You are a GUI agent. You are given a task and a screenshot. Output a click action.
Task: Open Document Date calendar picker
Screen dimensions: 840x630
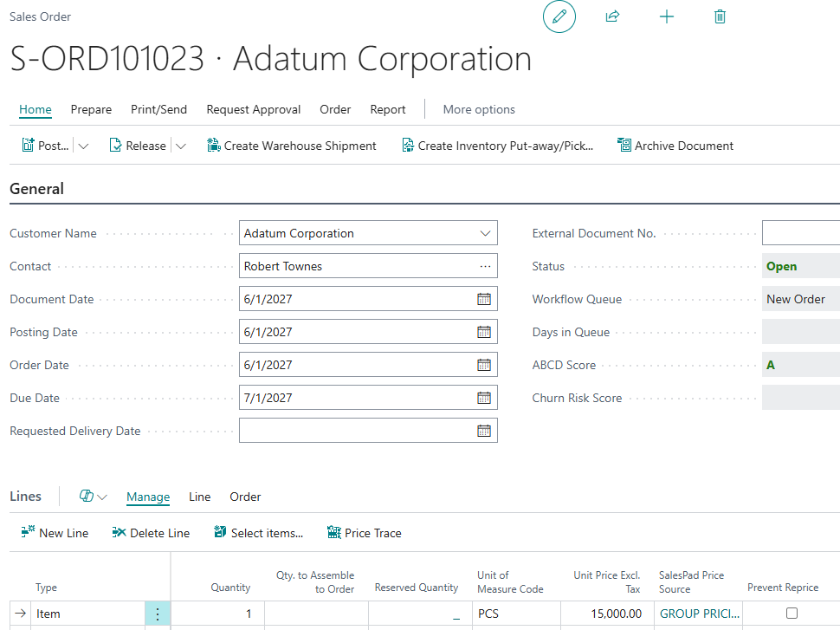click(x=484, y=299)
